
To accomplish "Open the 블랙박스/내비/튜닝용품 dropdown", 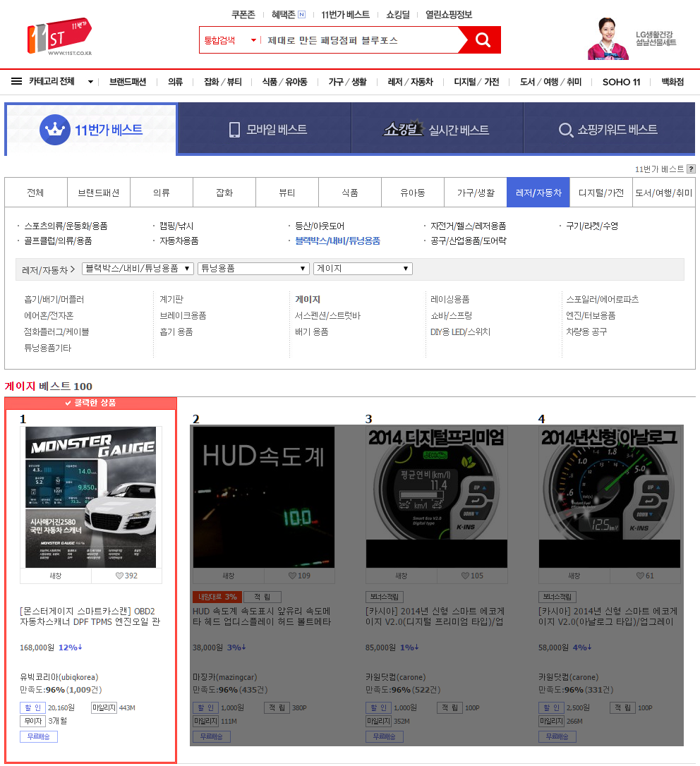I will click(138, 269).
